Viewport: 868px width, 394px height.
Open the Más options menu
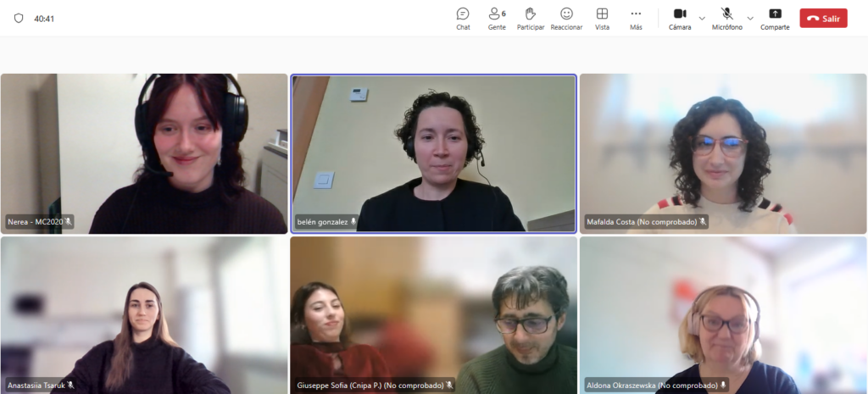pos(636,18)
